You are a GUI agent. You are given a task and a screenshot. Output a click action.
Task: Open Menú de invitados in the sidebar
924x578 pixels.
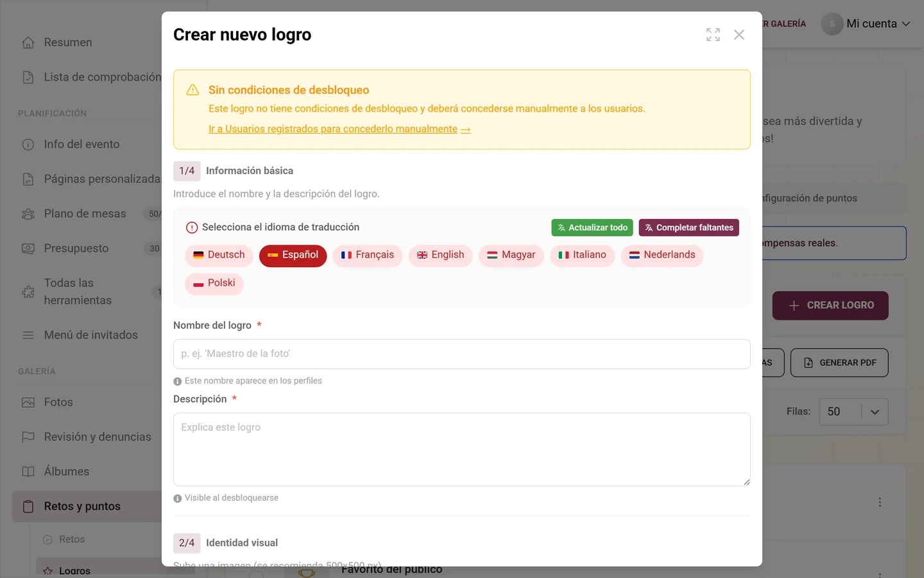[x=90, y=335]
